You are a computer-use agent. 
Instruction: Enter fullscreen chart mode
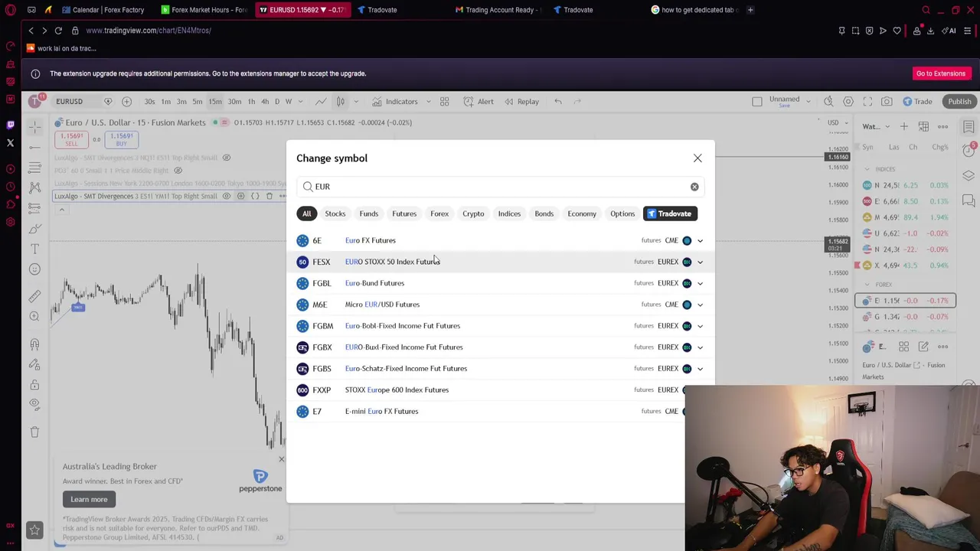[x=867, y=102]
